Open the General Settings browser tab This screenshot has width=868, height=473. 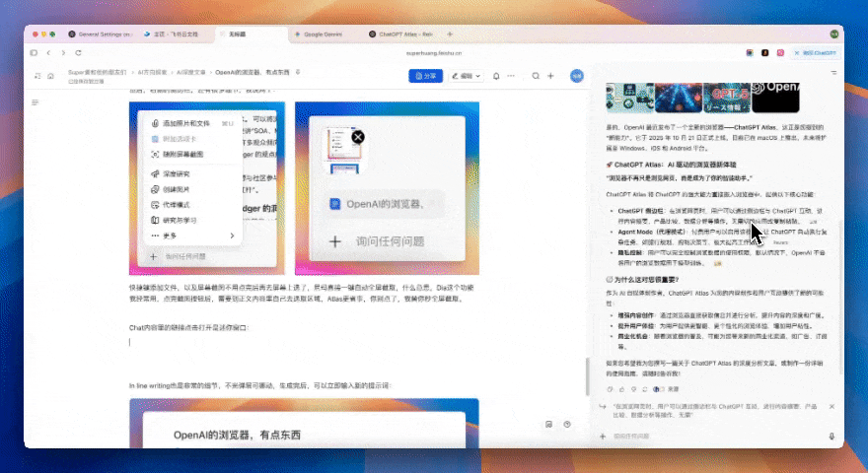(101, 34)
